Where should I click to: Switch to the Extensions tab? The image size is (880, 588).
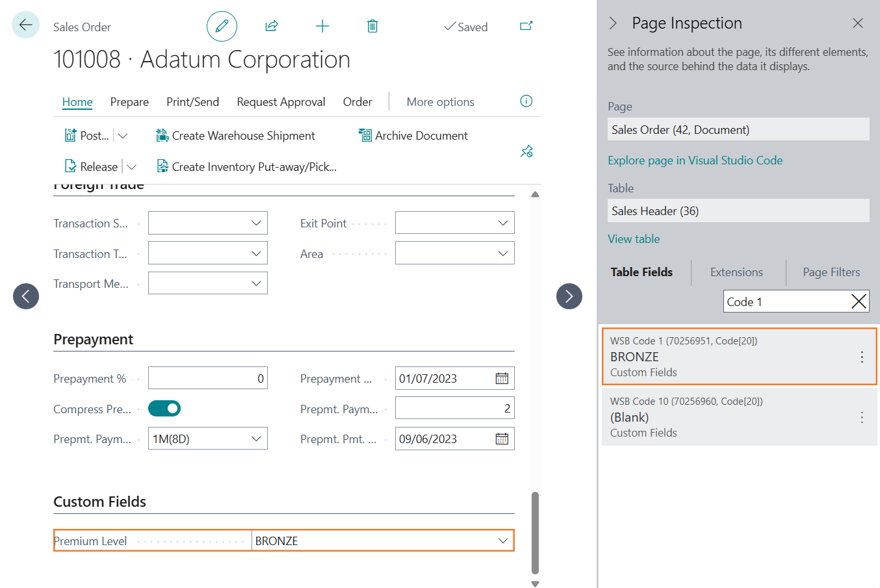[x=736, y=272]
